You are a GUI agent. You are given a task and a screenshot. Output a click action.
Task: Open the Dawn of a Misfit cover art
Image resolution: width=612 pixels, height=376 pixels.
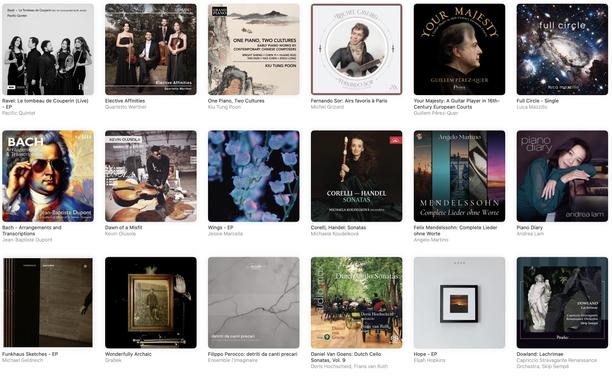[151, 176]
